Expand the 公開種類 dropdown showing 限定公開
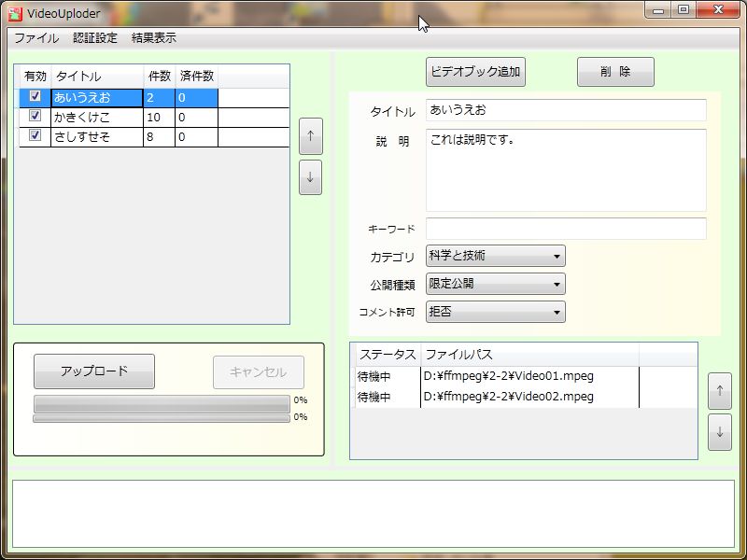This screenshot has height=560, width=747. click(495, 284)
